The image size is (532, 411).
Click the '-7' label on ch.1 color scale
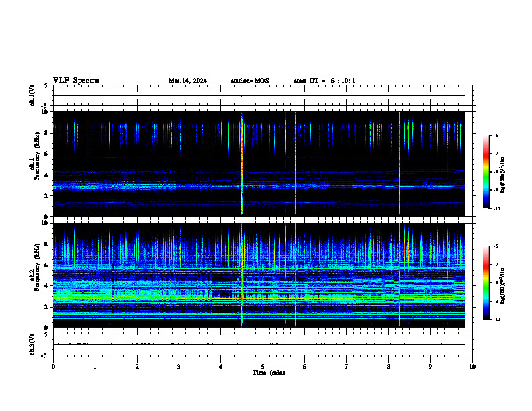pos(496,154)
